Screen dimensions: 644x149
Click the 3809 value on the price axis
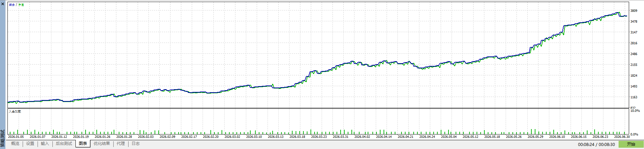pyautogui.click(x=634, y=11)
